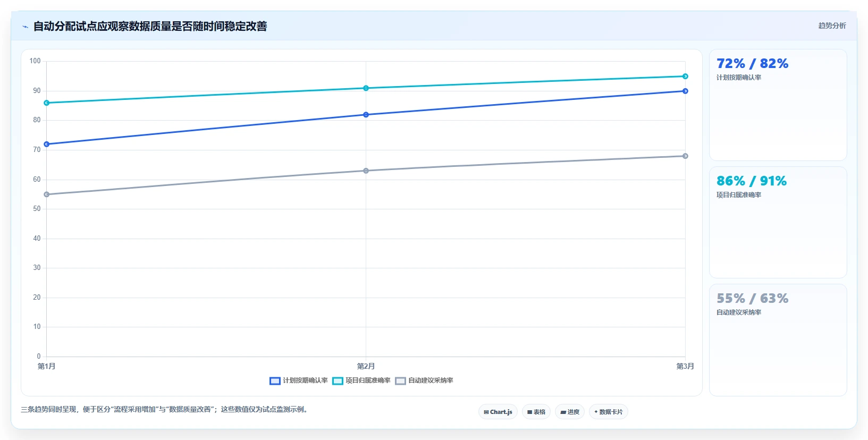The width and height of the screenshot is (868, 440).
Task: Click the y-axis label 50
Action: 37,209
